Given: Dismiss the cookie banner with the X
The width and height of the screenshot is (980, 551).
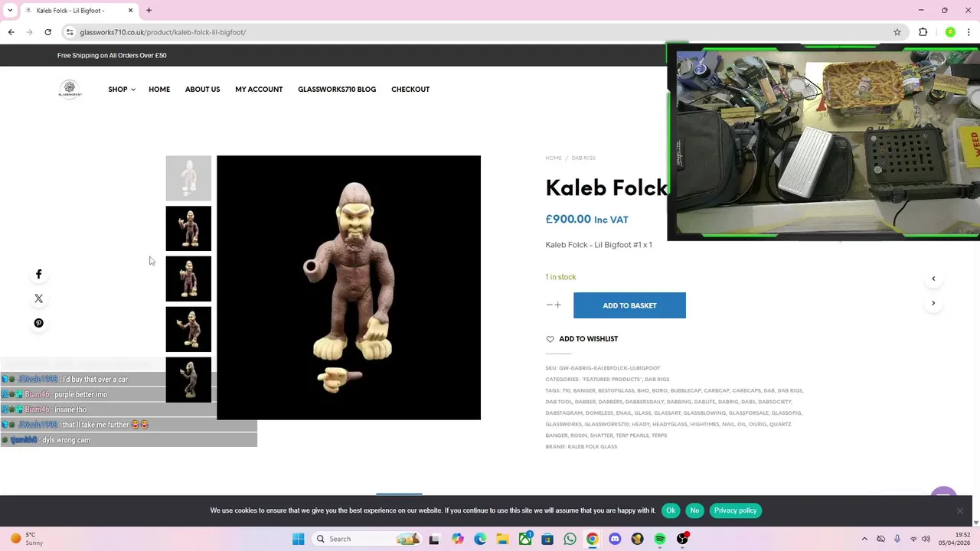Looking at the screenshot, I should click(x=959, y=510).
